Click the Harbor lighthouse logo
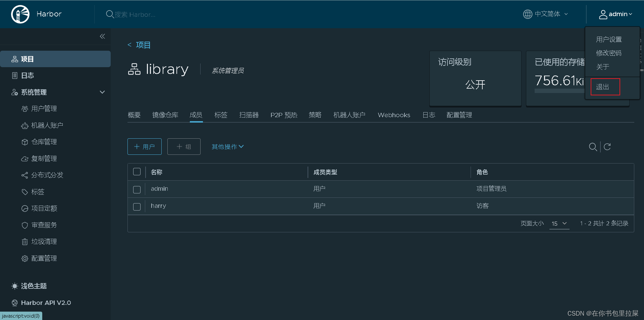This screenshot has width=644, height=320. pos(20,14)
